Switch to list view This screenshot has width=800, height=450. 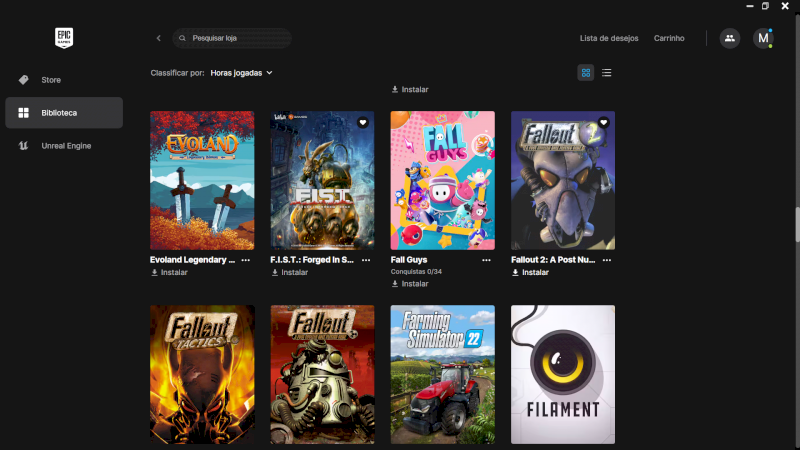(x=606, y=72)
